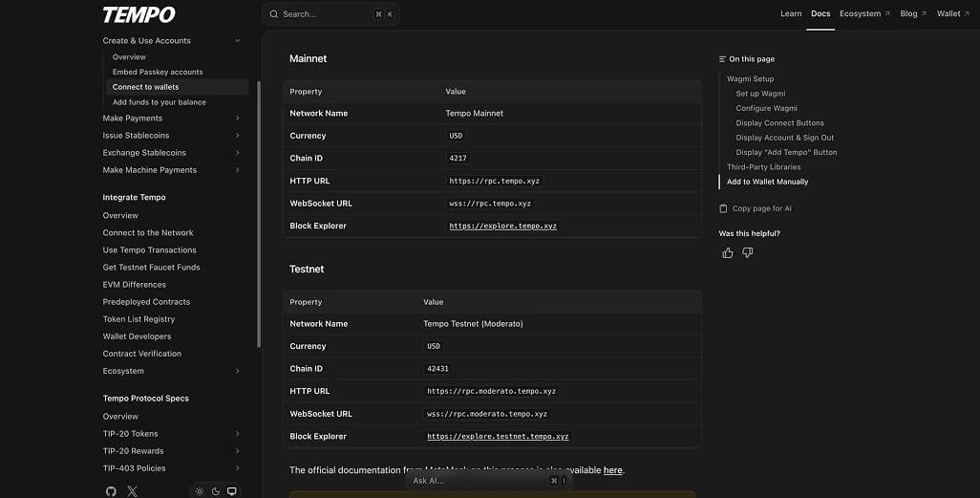Open EVM Differences page
The width and height of the screenshot is (980, 498).
pyautogui.click(x=135, y=284)
